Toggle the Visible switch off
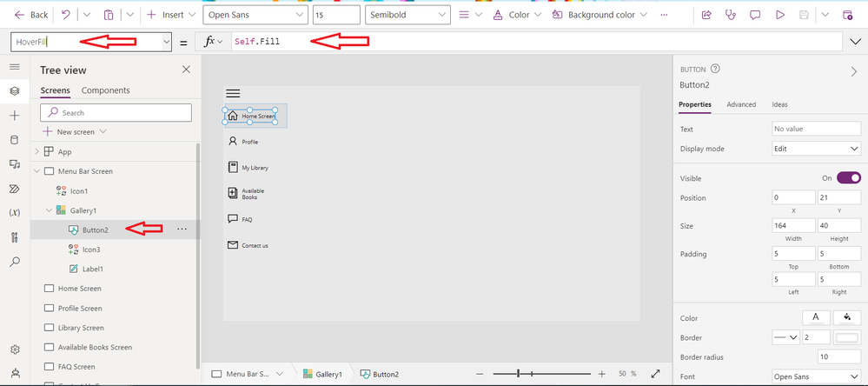 click(849, 177)
